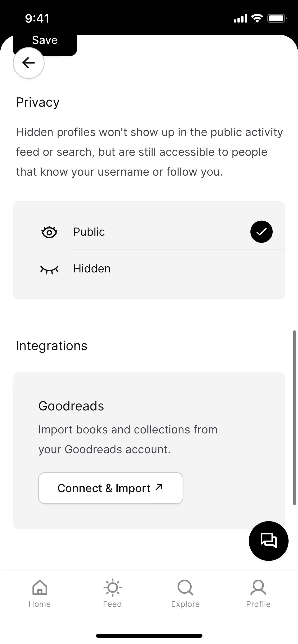Click the battery status icon
Viewport: 298px width, 644px height.
(x=277, y=18)
